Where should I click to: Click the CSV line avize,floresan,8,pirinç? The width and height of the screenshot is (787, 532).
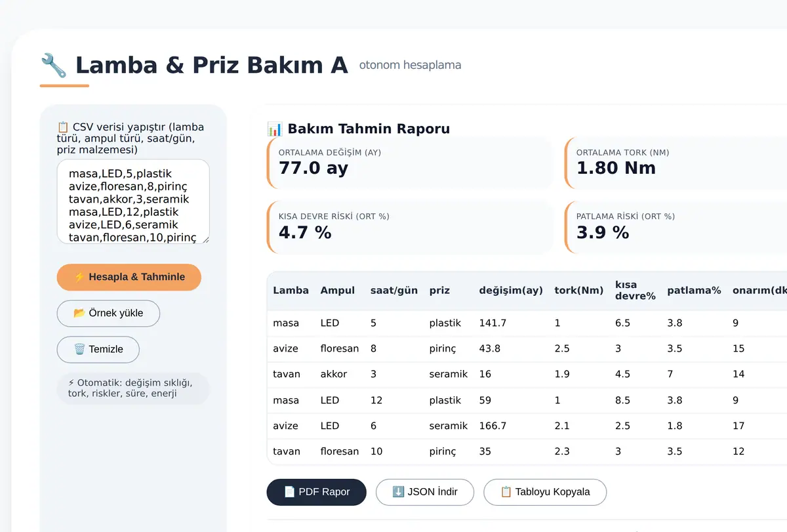[x=128, y=186]
